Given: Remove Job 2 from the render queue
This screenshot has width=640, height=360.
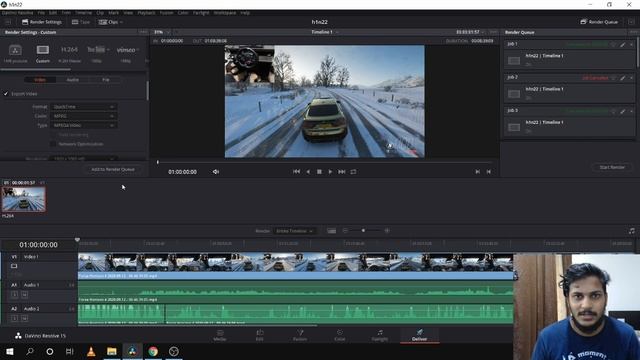Looking at the screenshot, I should pos(631,78).
